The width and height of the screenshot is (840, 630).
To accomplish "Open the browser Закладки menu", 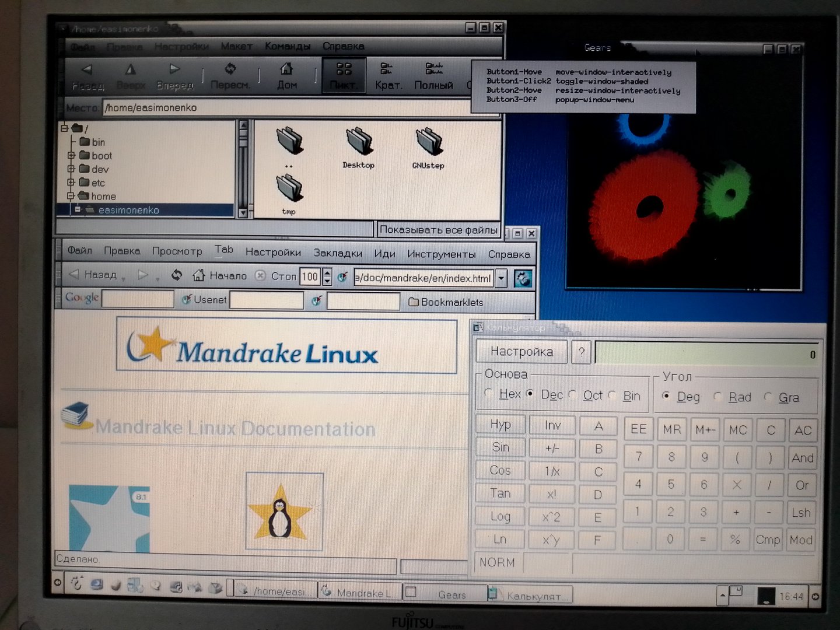I will tap(338, 253).
